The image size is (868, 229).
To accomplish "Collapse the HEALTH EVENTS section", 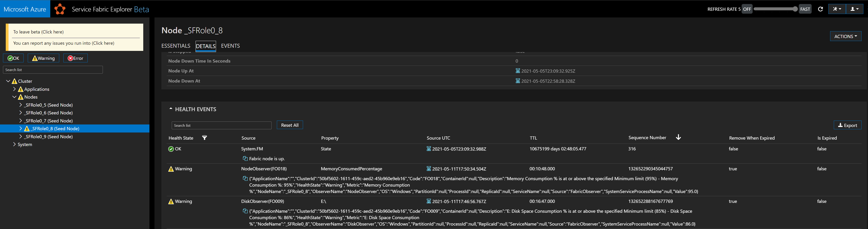I will pyautogui.click(x=171, y=109).
